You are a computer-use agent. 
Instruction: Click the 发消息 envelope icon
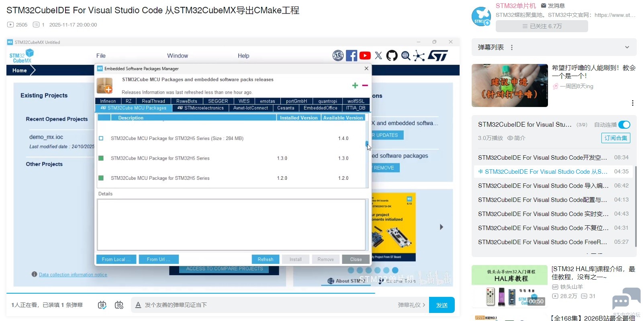coord(544,6)
